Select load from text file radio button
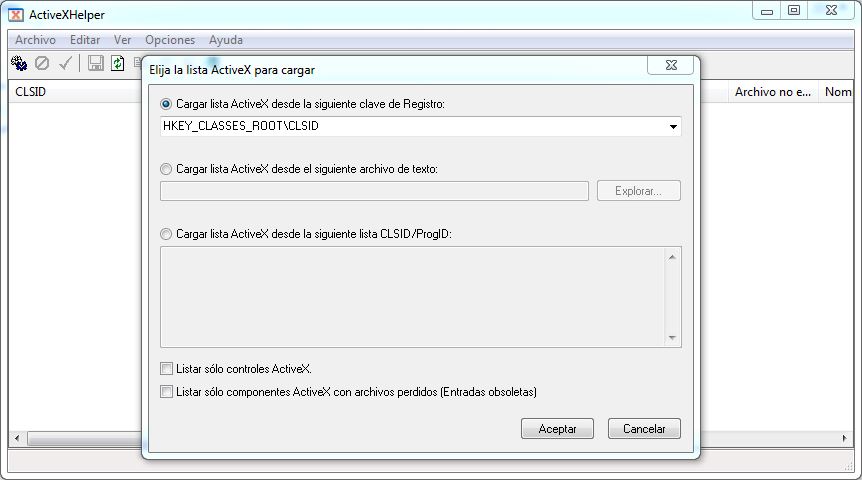Image resolution: width=862 pixels, height=480 pixels. click(x=165, y=169)
